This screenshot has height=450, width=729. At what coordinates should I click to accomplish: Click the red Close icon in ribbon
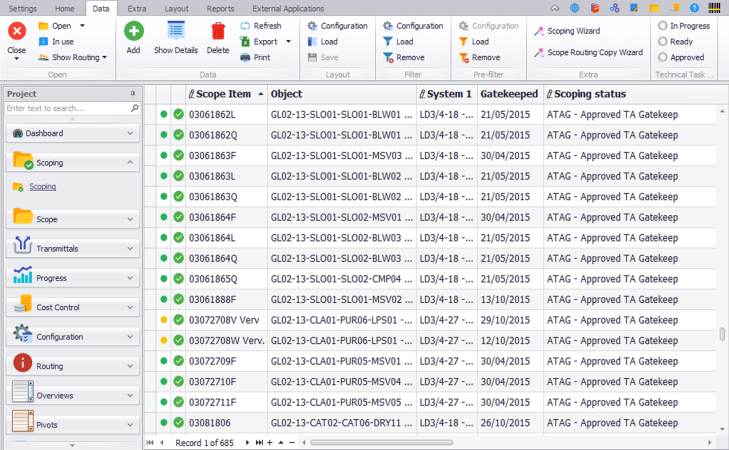click(16, 32)
